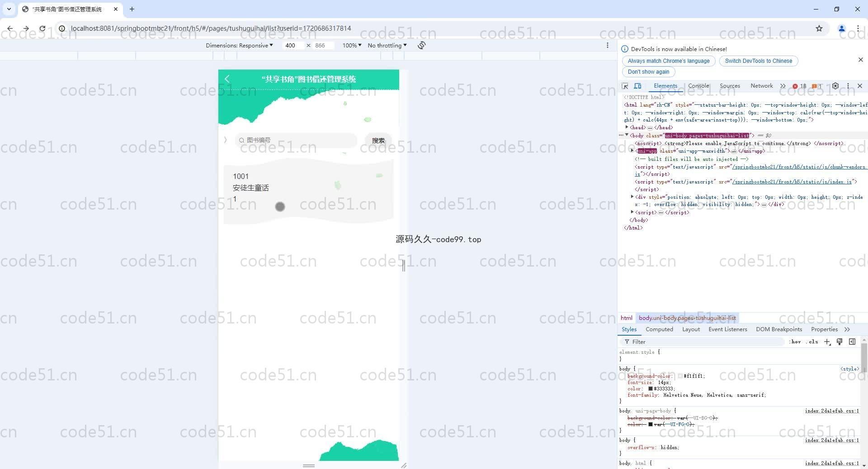868x469 pixels.
Task: Open the tab search dropdown arrow
Action: (9, 9)
